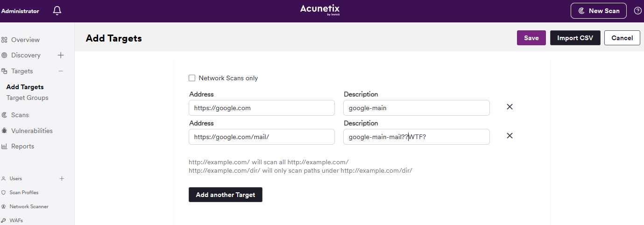Remove the google-main-mail target row
Image resolution: width=644 pixels, height=225 pixels.
(x=510, y=136)
